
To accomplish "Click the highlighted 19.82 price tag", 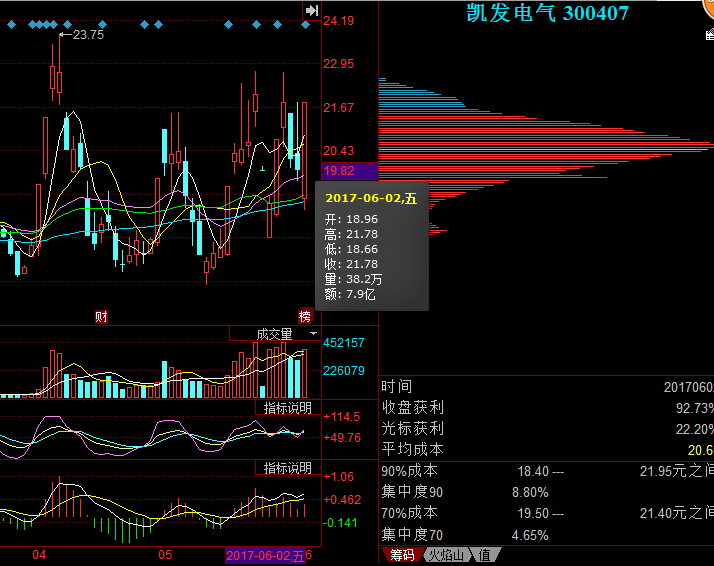I will pos(350,171).
